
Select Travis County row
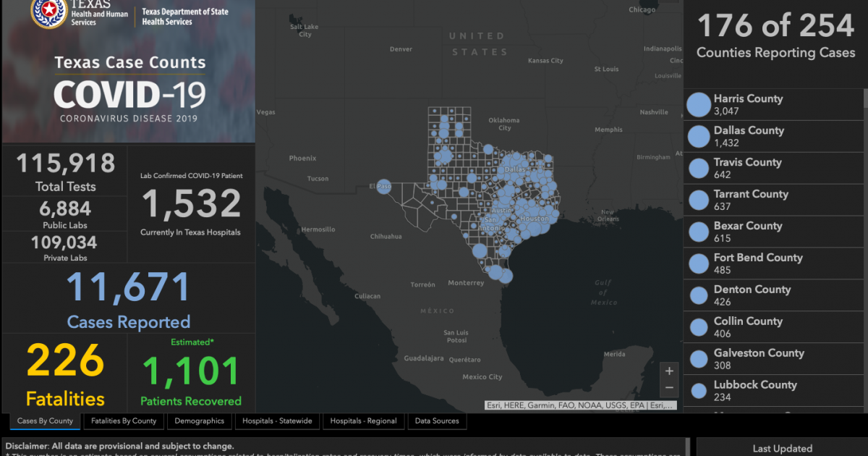(773, 169)
